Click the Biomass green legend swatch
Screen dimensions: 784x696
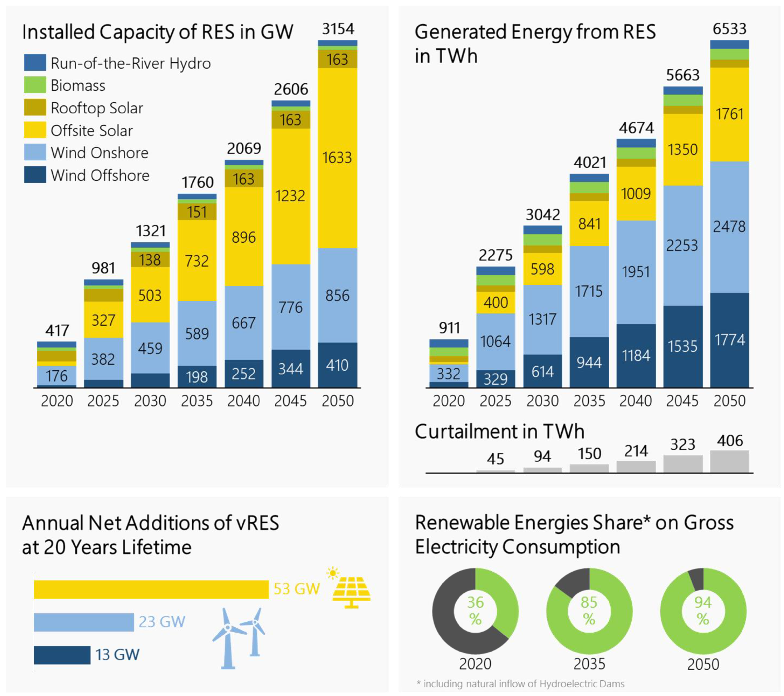35,85
